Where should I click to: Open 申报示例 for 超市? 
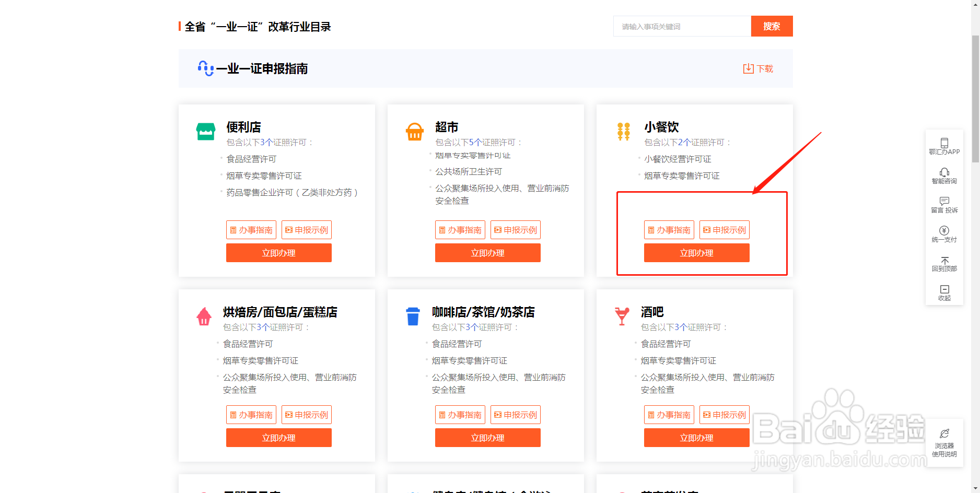(515, 229)
